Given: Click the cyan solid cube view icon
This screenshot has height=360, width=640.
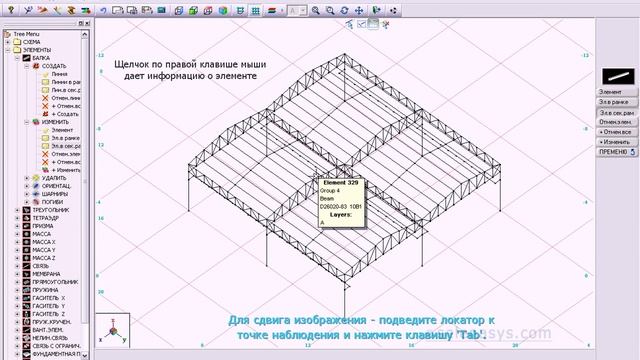Looking at the screenshot, I should coord(223,10).
